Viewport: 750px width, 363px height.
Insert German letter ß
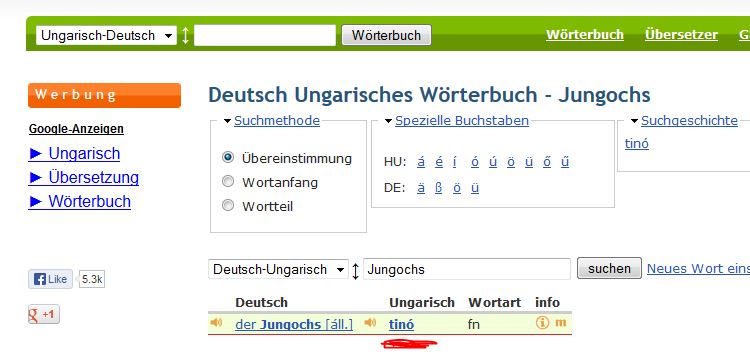(x=439, y=187)
